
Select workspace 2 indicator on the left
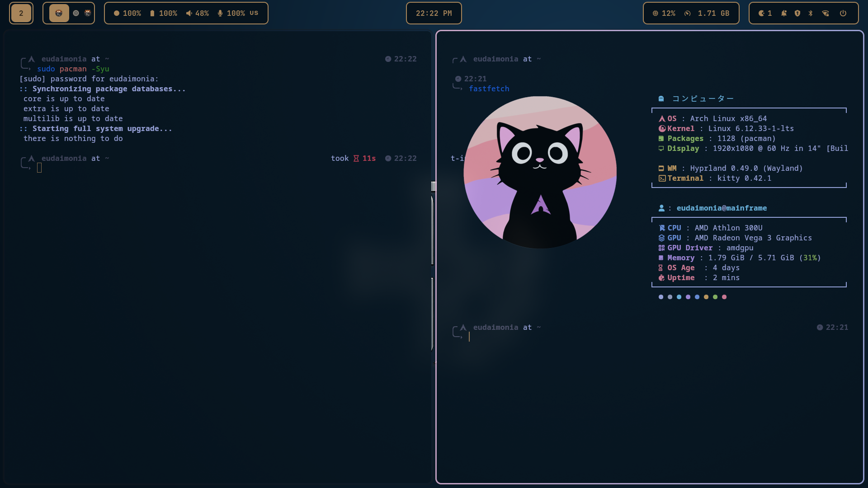(21, 13)
